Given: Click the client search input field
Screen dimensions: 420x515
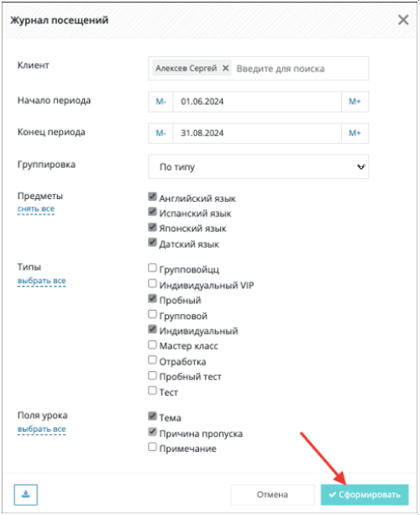Looking at the screenshot, I should pyautogui.click(x=301, y=69).
